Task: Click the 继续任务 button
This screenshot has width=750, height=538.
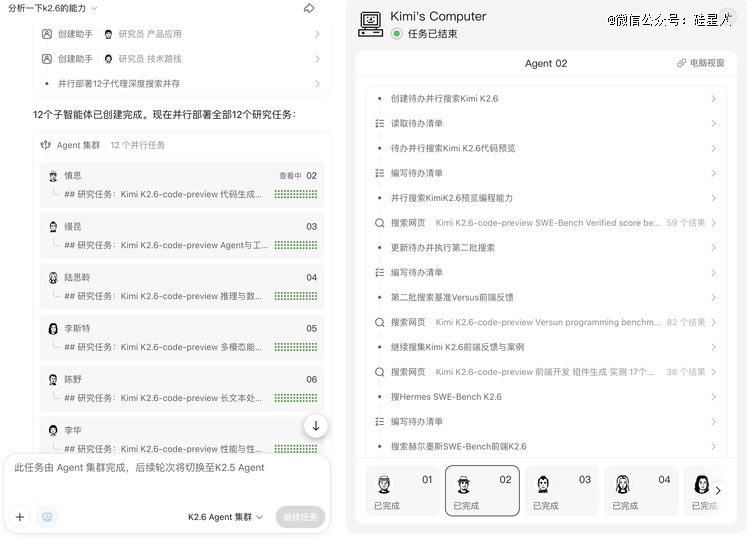Action: pos(300,517)
